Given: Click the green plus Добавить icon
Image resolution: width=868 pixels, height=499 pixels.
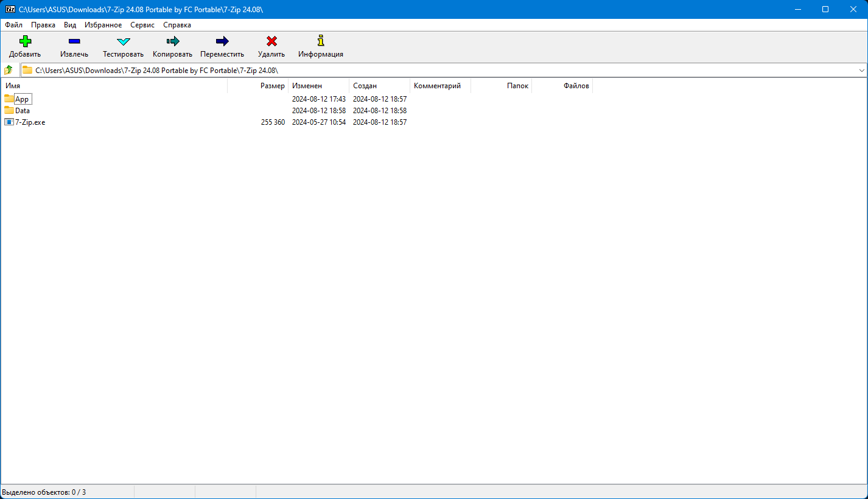Looking at the screenshot, I should point(25,41).
